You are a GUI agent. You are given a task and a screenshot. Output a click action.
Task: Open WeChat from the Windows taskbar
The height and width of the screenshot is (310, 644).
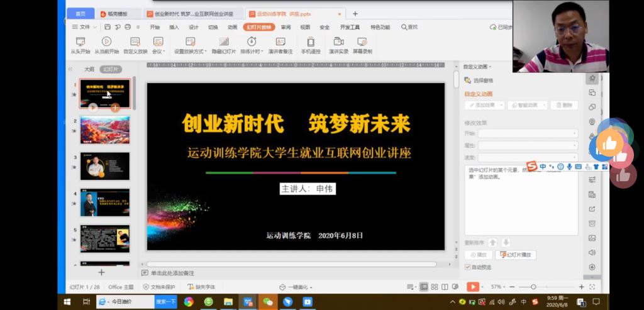coord(268,302)
